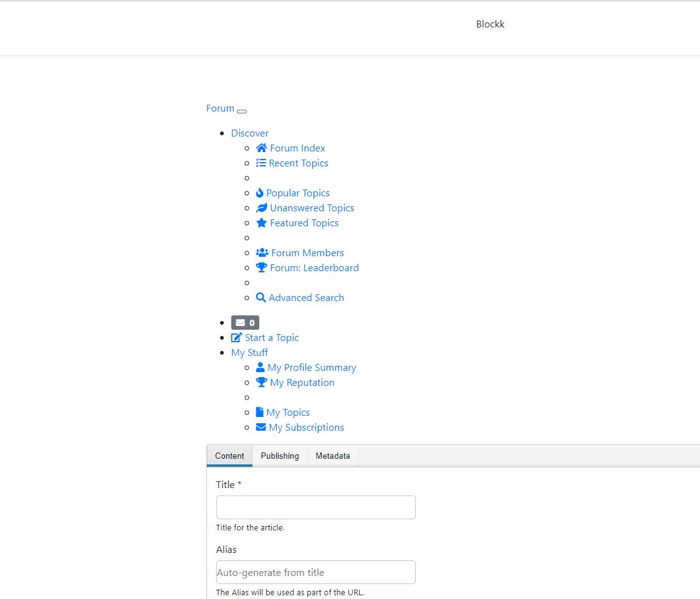The height and width of the screenshot is (599, 700).
Task: Expand the My Stuff menu
Action: (249, 353)
